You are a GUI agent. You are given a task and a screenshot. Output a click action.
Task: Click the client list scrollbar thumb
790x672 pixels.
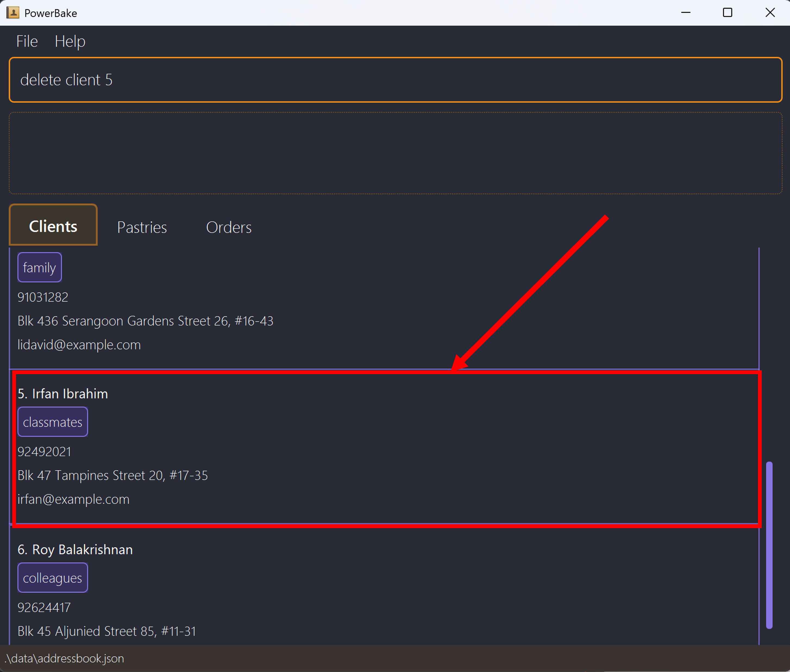pos(769,545)
